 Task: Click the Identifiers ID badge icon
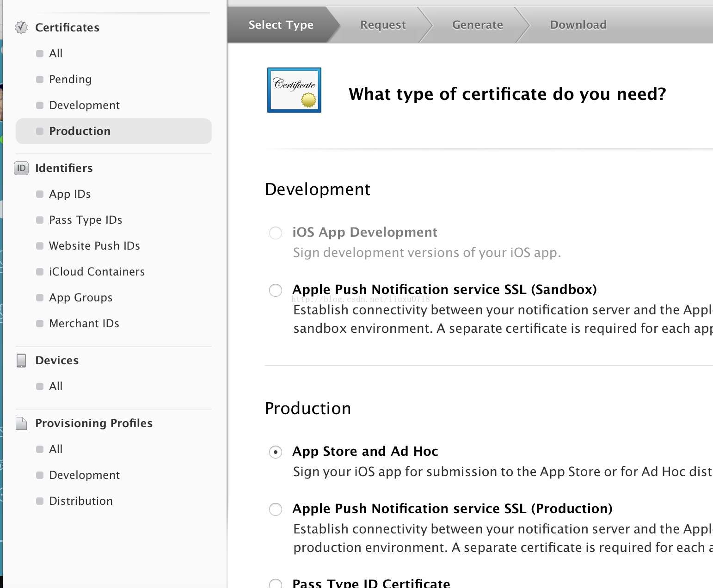click(21, 168)
